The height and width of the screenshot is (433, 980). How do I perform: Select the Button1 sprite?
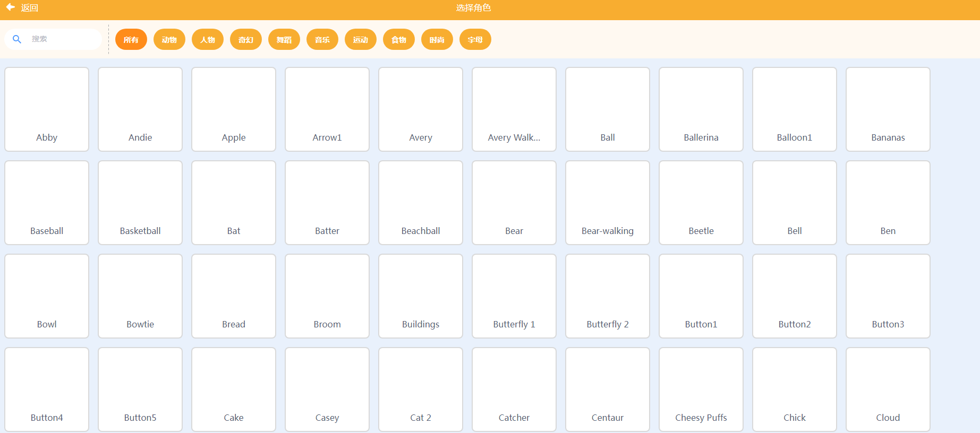coord(701,296)
